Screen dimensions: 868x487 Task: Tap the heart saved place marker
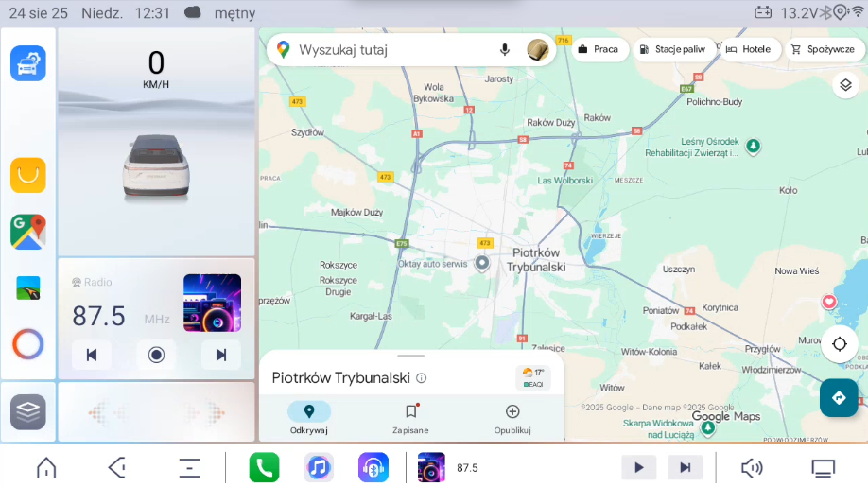pyautogui.click(x=828, y=303)
